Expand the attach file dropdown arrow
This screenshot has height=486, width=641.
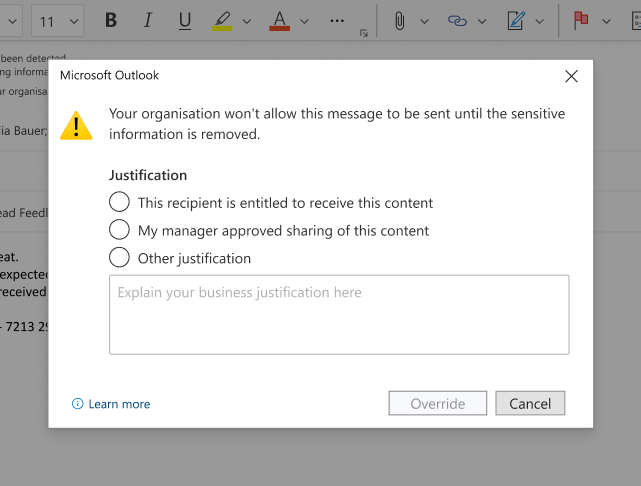[425, 21]
